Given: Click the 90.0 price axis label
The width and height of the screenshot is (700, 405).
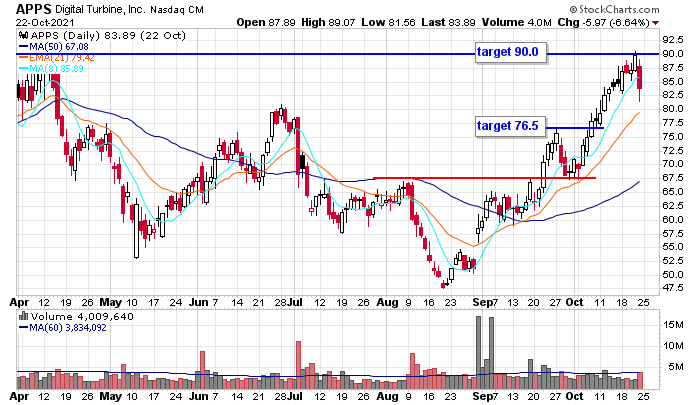Looking at the screenshot, I should tap(673, 54).
